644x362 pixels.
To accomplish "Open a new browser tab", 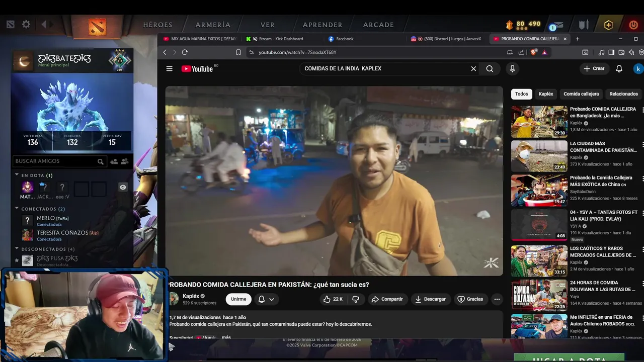I will coord(578,39).
